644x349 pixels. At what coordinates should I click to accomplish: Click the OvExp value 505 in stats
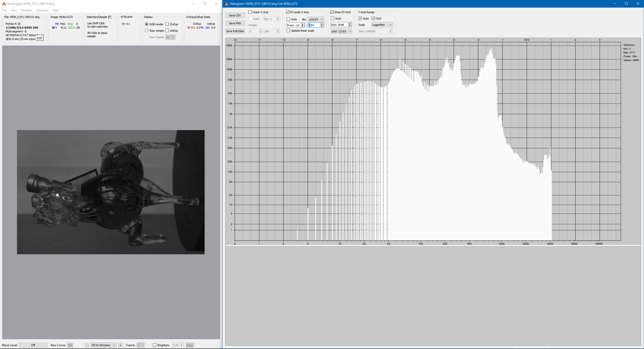tap(193, 28)
